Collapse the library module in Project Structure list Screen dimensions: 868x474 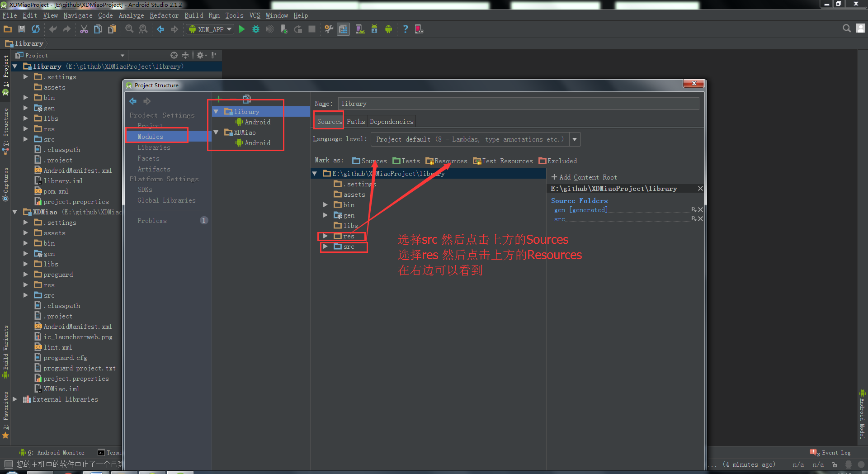[x=216, y=111]
